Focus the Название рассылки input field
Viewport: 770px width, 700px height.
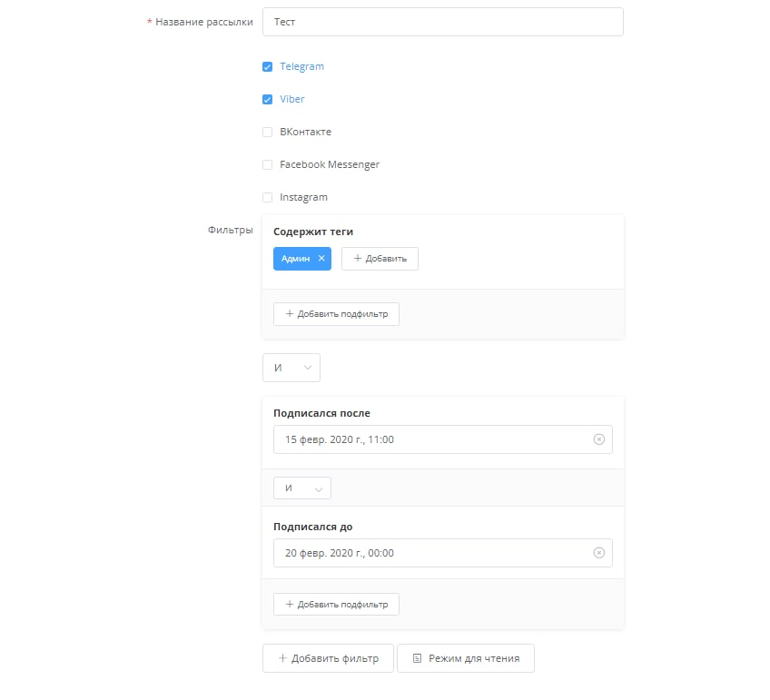tap(442, 22)
